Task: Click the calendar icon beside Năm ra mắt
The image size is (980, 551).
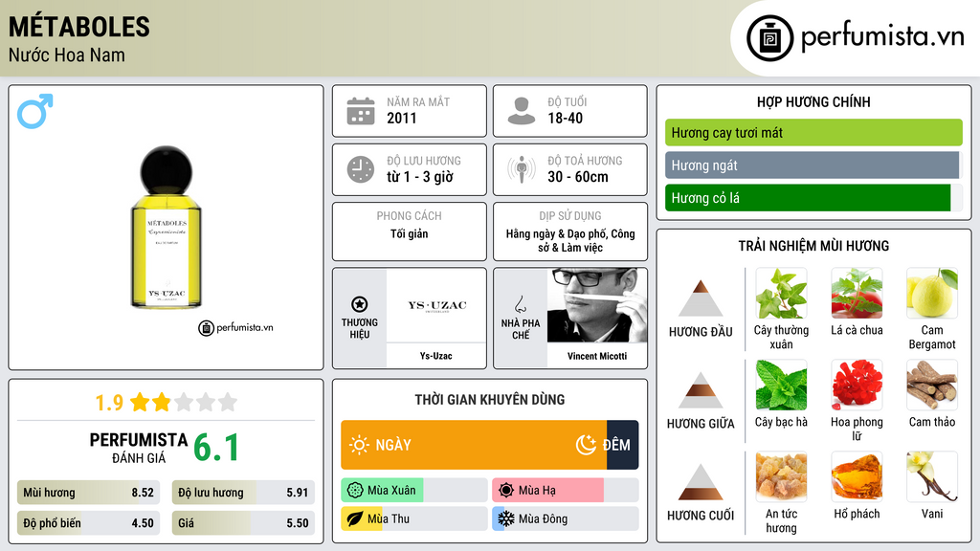Action: click(361, 111)
